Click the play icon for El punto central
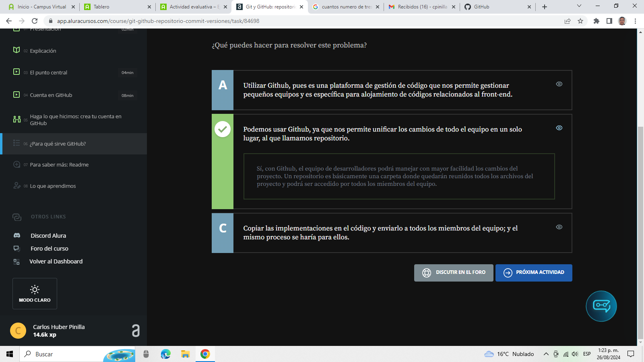This screenshot has height=362, width=644. [17, 72]
